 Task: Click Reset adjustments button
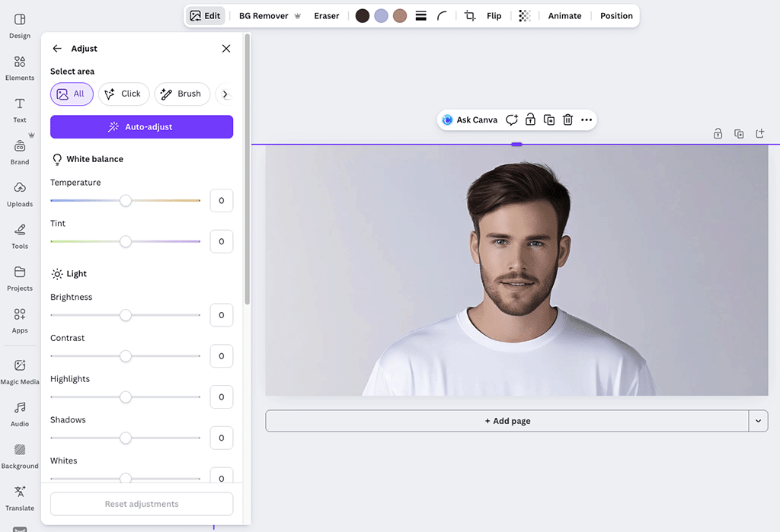click(x=142, y=504)
